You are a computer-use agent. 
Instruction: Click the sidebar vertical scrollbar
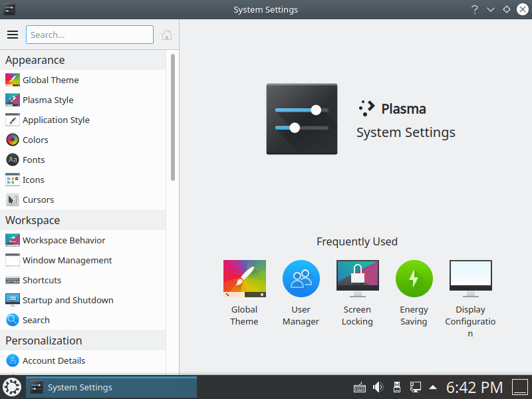point(173,116)
